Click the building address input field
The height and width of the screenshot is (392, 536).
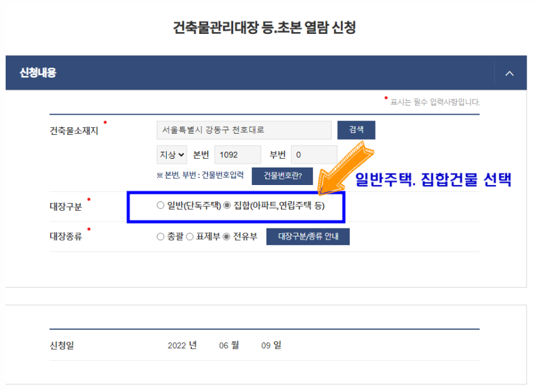coord(244,130)
